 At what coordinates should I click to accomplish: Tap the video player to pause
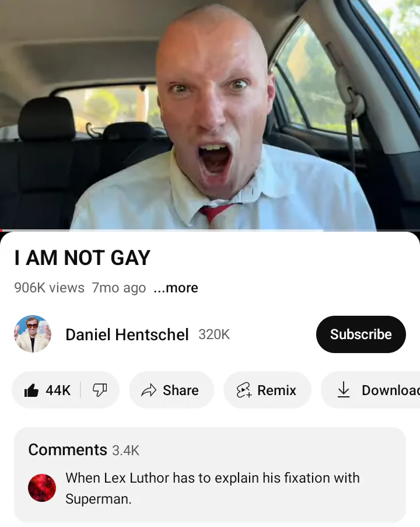click(210, 114)
